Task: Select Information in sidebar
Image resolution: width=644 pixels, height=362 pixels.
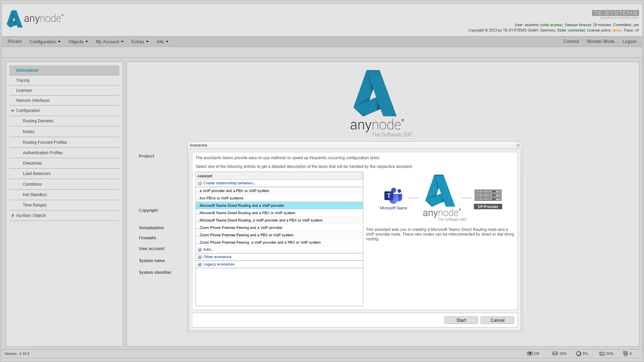Action: (64, 70)
